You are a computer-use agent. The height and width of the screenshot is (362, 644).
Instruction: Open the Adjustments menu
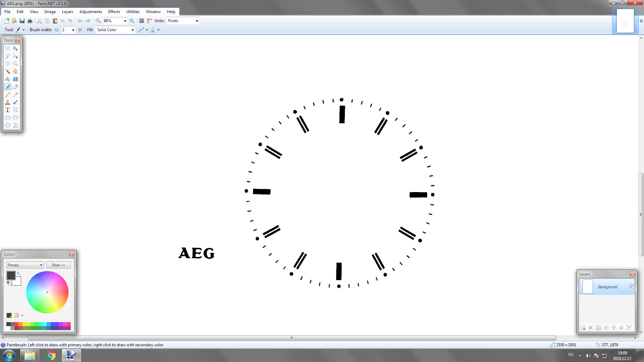91,12
